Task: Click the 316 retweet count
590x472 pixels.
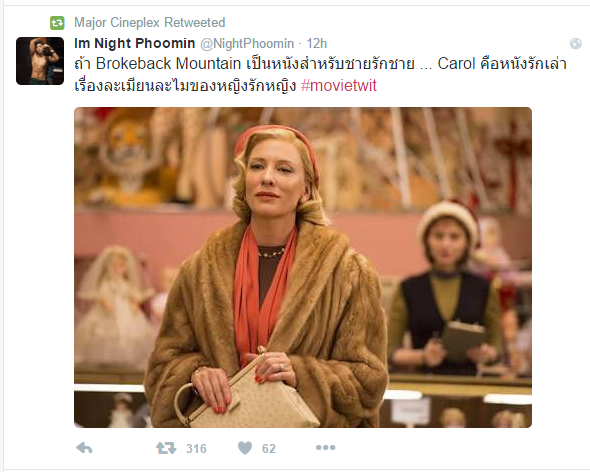Action: 196,449
